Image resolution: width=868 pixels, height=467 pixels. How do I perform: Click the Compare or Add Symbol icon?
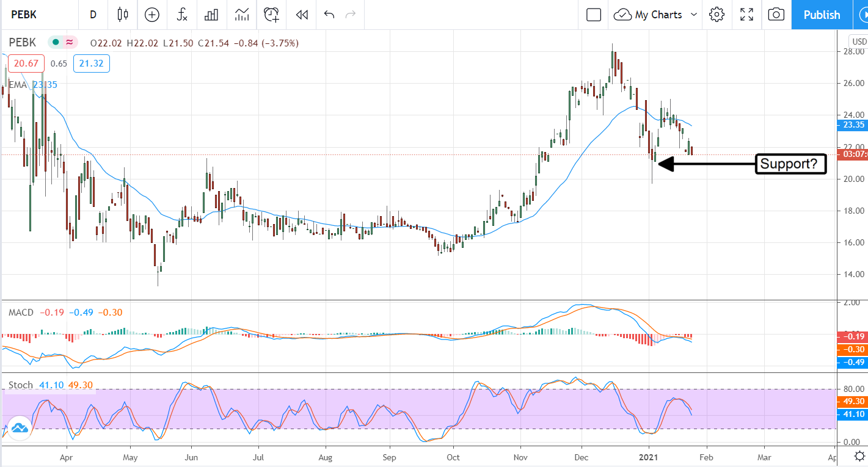point(151,15)
